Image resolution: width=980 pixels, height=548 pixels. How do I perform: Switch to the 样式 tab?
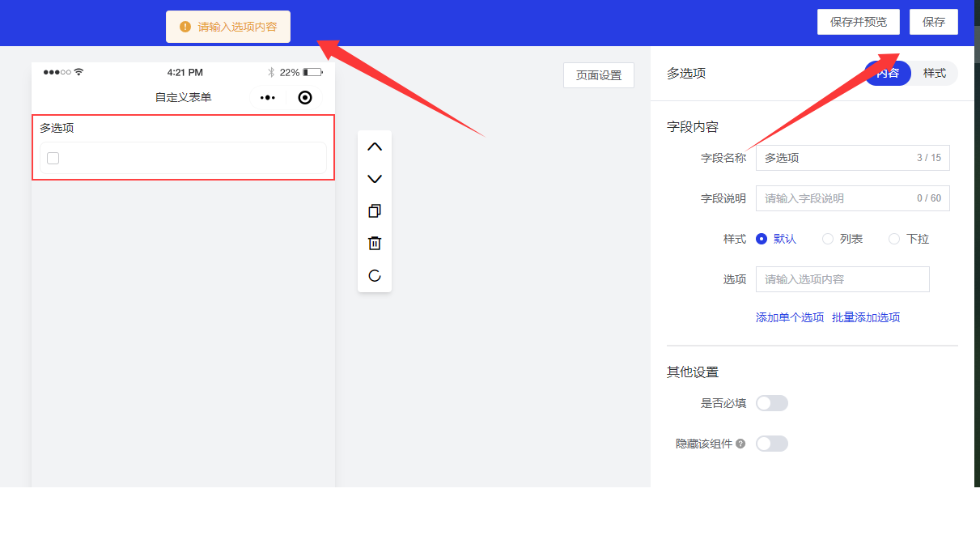[934, 74]
